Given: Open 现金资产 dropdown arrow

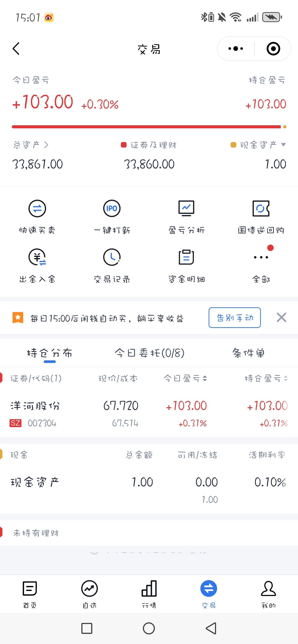Looking at the screenshot, I should (283, 144).
